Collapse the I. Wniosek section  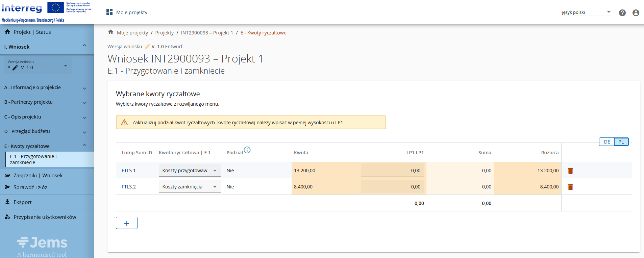(x=84, y=46)
